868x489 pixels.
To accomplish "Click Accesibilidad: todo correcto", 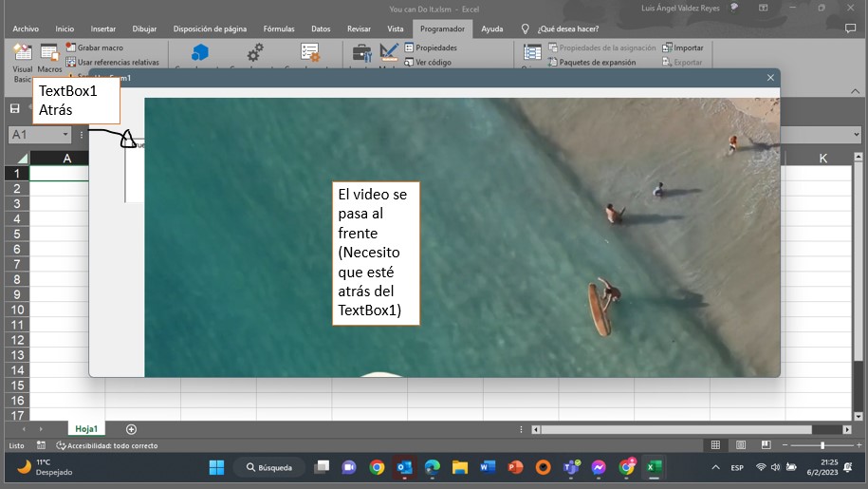I will click(107, 445).
